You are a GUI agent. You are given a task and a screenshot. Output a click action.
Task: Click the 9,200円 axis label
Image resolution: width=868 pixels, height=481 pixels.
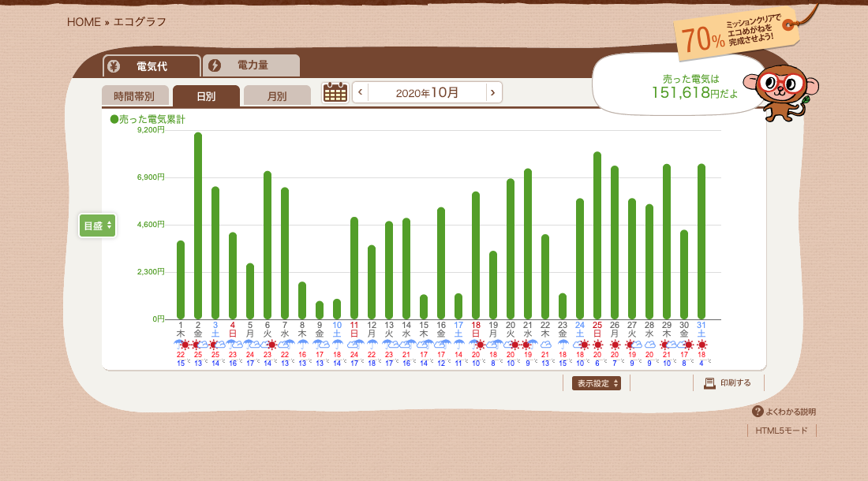pos(151,130)
